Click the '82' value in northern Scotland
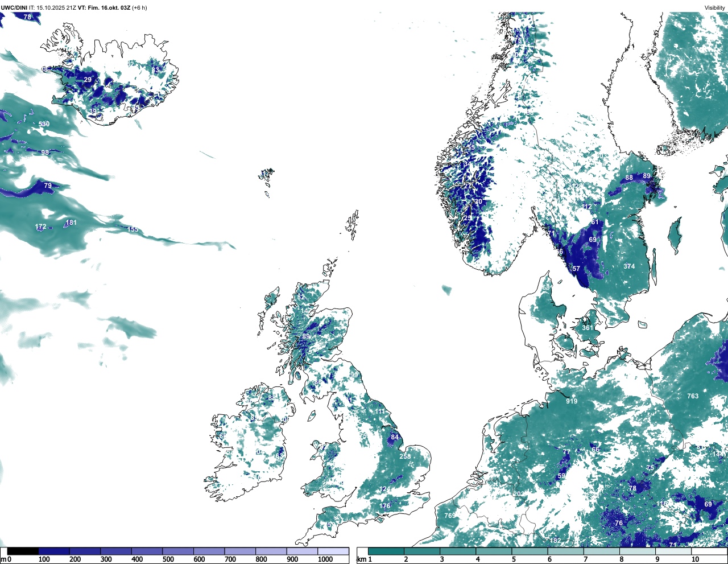This screenshot has height=564, width=728. click(x=301, y=297)
